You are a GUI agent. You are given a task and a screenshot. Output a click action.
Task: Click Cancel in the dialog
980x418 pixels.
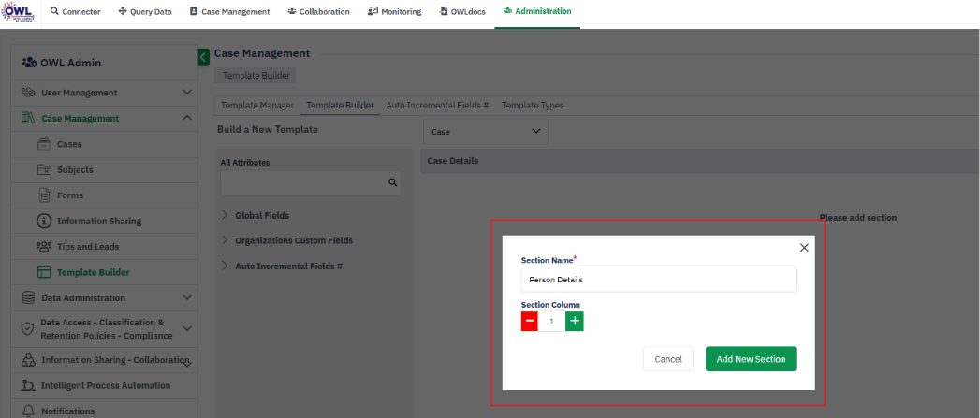pyautogui.click(x=668, y=359)
